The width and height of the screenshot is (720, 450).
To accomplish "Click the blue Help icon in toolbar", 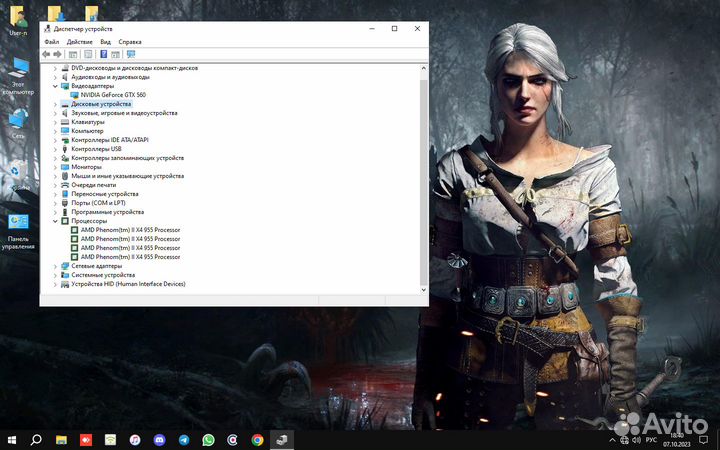I will (103, 54).
